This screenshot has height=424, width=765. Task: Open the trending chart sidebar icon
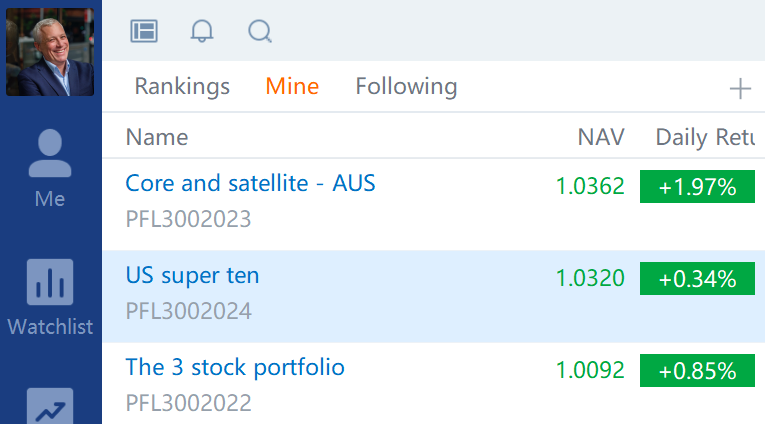[x=50, y=405]
